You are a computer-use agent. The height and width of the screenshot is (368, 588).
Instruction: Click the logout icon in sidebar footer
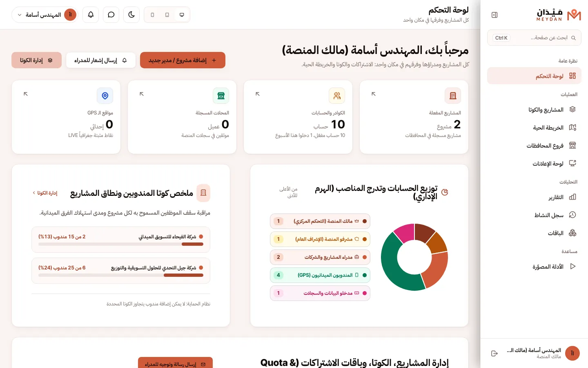point(494,353)
